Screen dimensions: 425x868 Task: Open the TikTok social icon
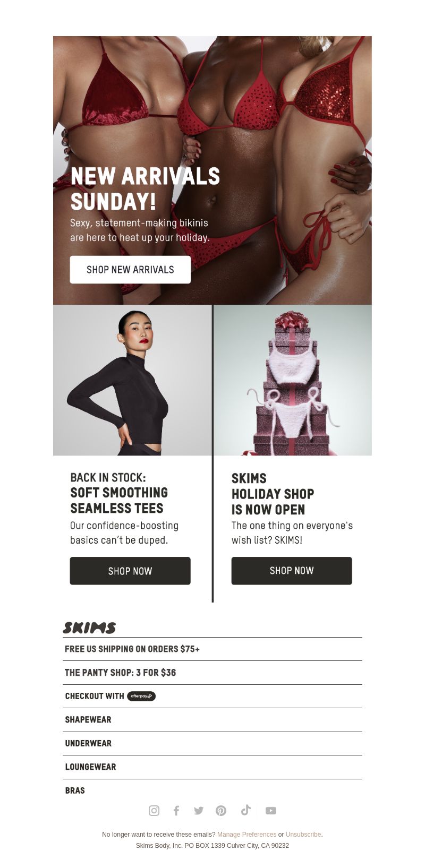[x=245, y=810]
